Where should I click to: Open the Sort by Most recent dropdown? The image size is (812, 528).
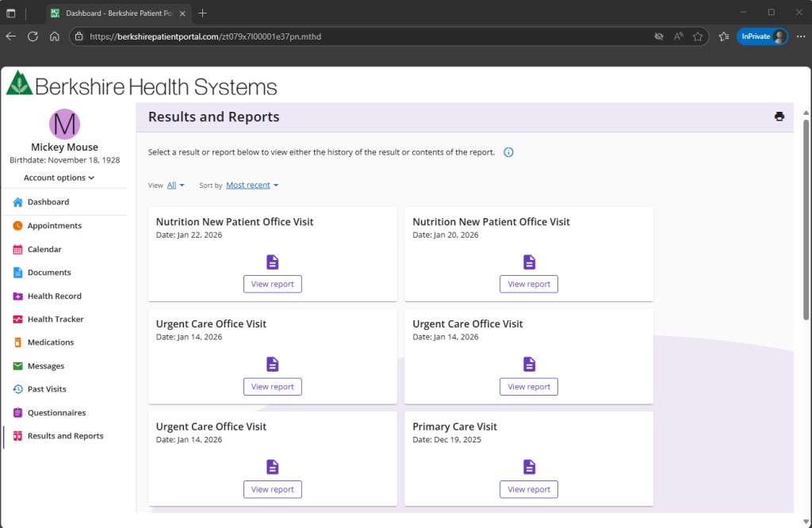pyautogui.click(x=252, y=186)
